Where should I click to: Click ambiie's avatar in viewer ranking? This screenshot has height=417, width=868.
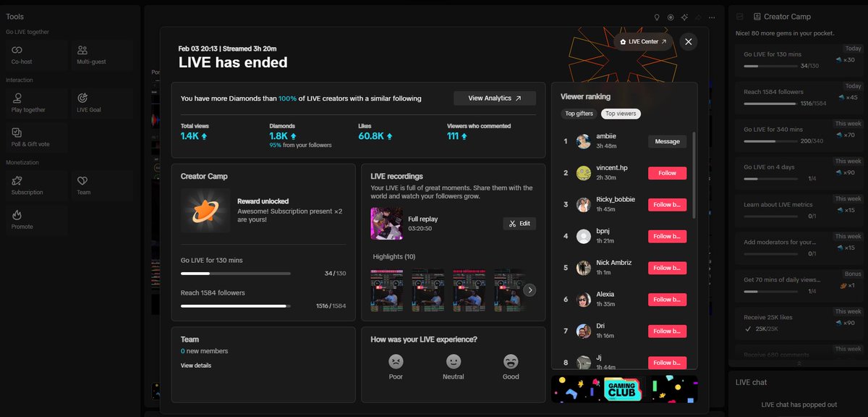(584, 141)
